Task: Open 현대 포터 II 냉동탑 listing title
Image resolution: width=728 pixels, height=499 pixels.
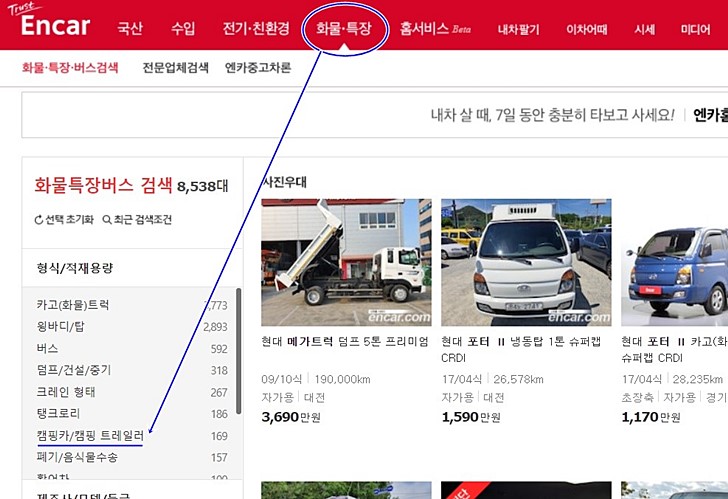Action: (521, 350)
